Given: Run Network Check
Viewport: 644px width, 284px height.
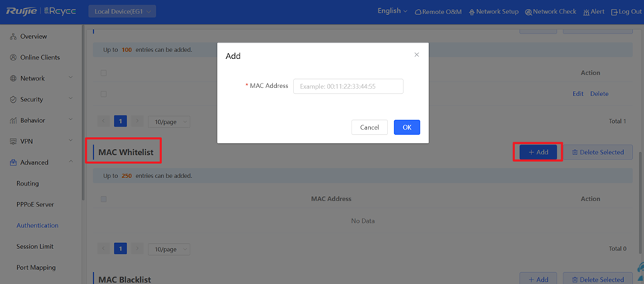Looking at the screenshot, I should (551, 12).
